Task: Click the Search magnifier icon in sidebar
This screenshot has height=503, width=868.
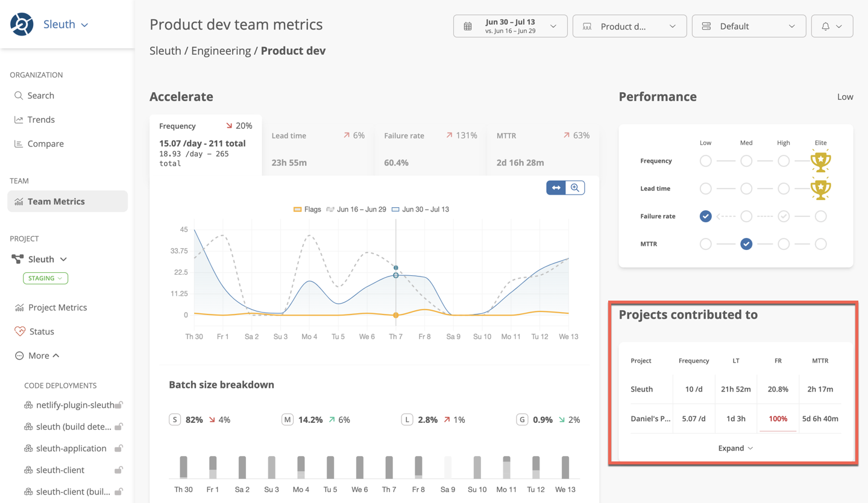Action: [x=19, y=96]
